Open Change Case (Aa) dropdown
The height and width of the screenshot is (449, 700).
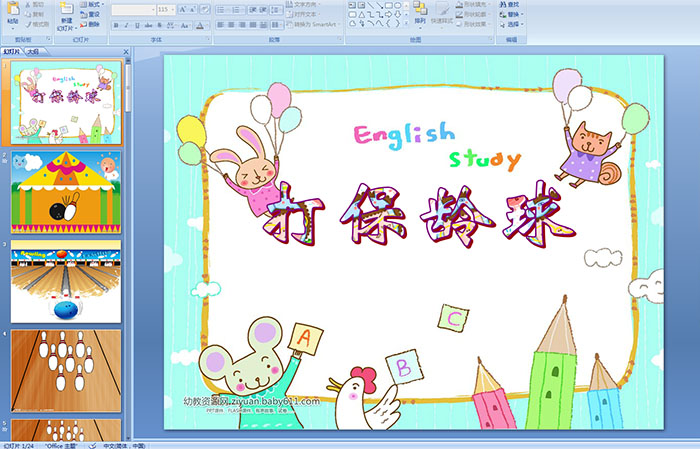coord(185,25)
